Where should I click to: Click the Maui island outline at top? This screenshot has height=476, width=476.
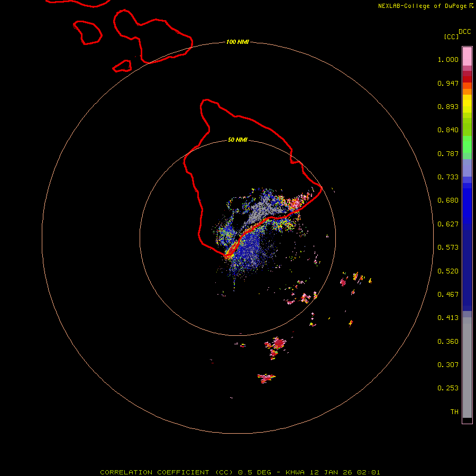[x=153, y=36]
